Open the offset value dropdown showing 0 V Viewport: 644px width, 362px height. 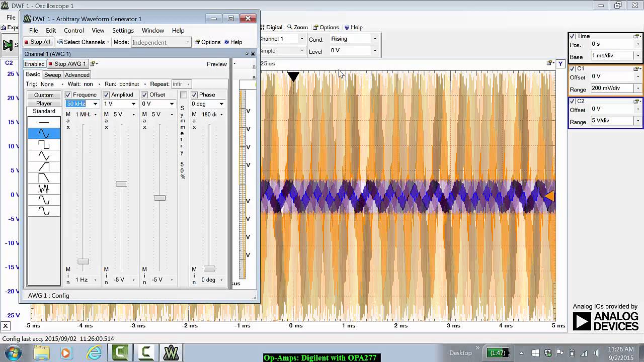tap(172, 104)
